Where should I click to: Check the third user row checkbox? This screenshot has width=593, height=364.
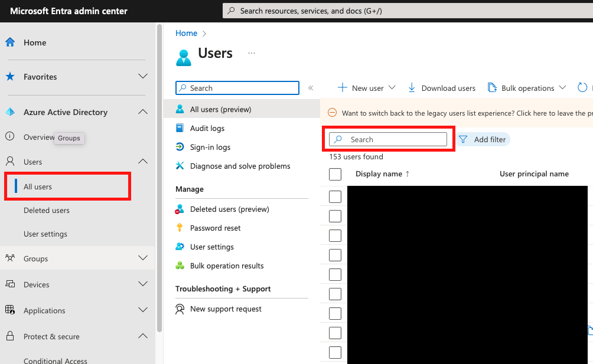tap(335, 235)
